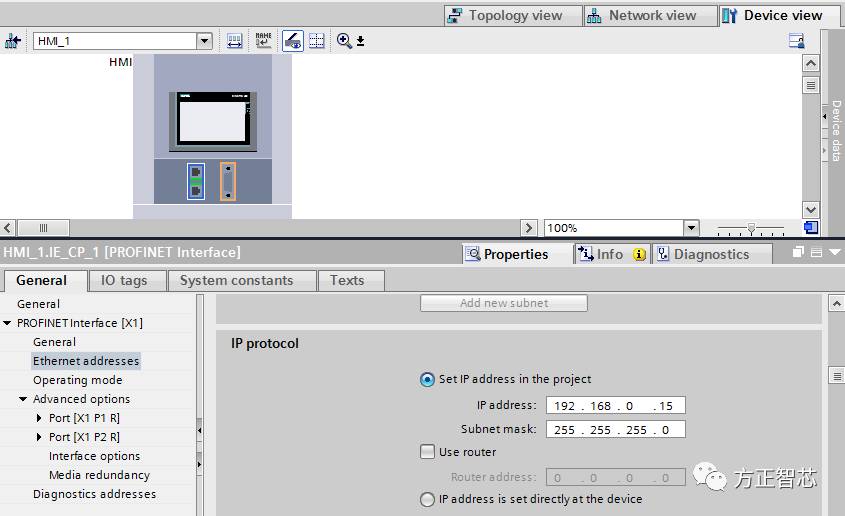Select the HMI PROFINET port interface

tap(196, 181)
